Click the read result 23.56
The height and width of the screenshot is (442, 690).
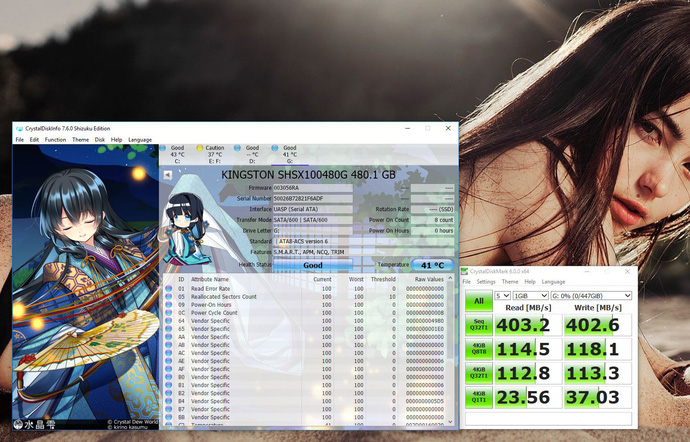(527, 398)
